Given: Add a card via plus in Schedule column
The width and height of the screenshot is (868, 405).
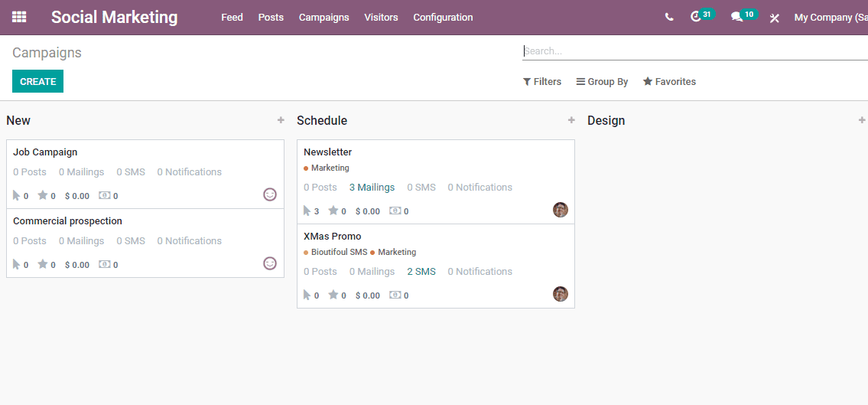Looking at the screenshot, I should click(x=571, y=119).
